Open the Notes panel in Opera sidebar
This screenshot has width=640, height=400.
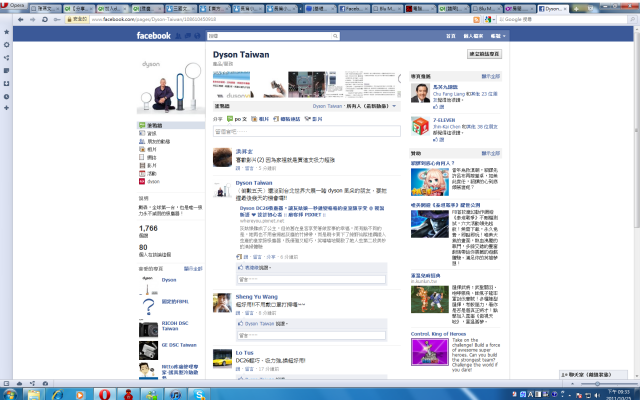(x=7, y=71)
